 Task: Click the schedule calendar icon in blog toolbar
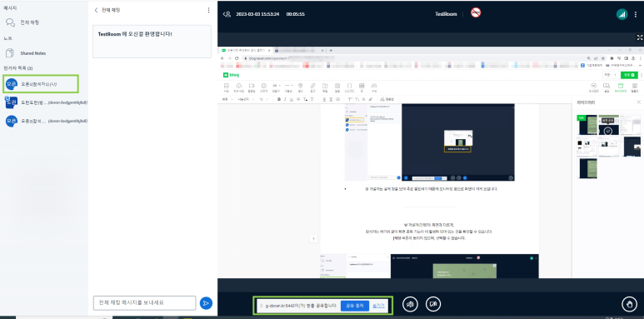point(337,87)
